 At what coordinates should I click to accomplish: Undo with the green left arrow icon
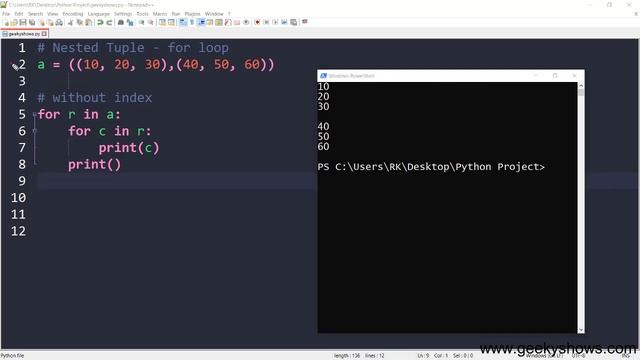[100, 22]
